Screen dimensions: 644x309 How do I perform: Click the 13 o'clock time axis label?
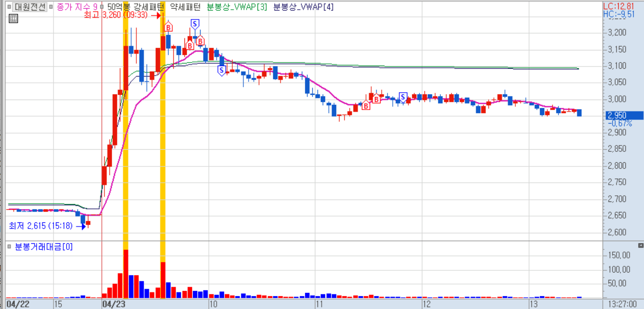(534, 304)
